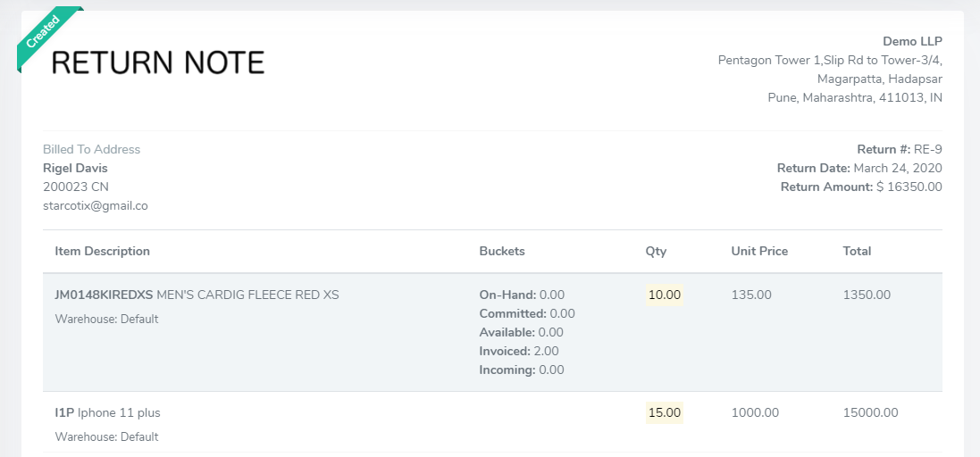The image size is (980, 457).
Task: Click the highlighted quantity 15.00
Action: tap(665, 412)
